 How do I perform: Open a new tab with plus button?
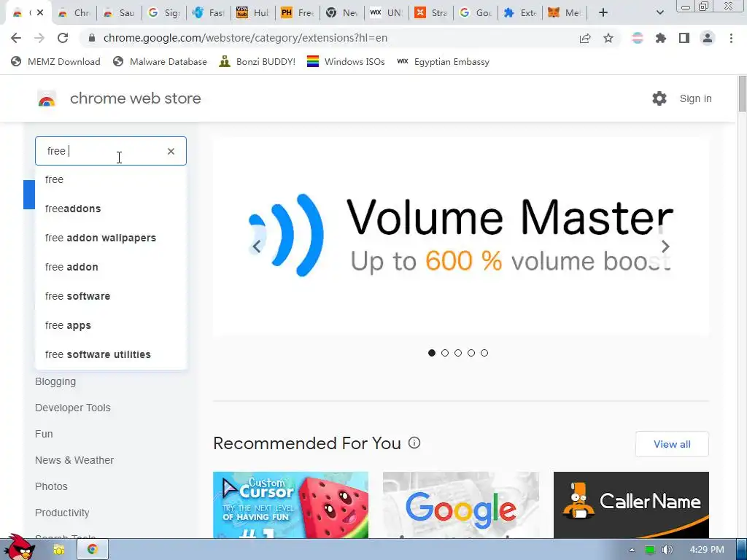click(x=603, y=12)
